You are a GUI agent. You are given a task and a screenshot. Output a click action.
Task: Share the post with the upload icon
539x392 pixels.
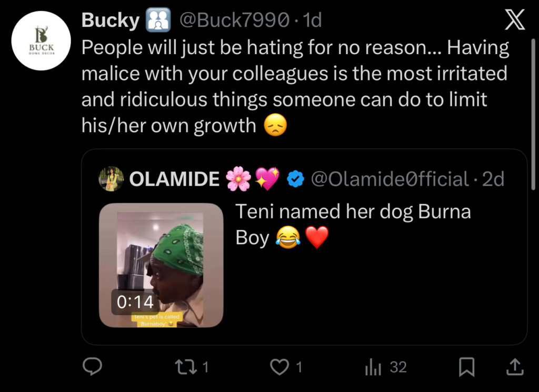tap(514, 367)
